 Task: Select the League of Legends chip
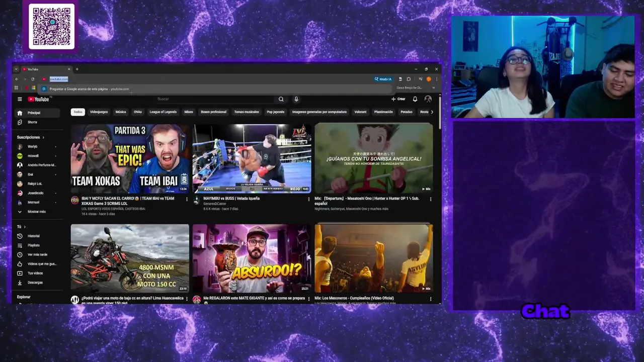(x=163, y=112)
